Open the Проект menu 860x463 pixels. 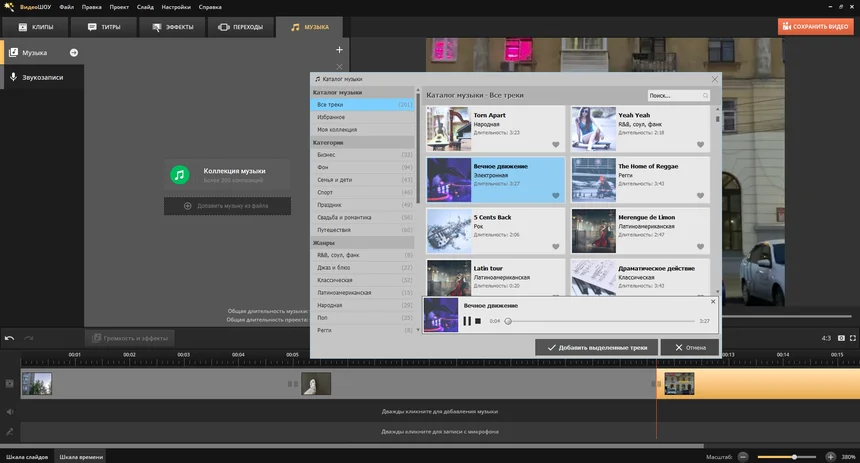[x=119, y=7]
